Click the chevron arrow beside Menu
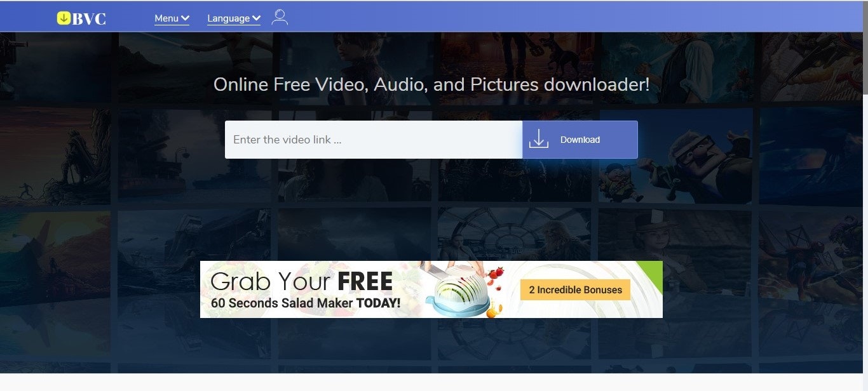 pyautogui.click(x=186, y=18)
